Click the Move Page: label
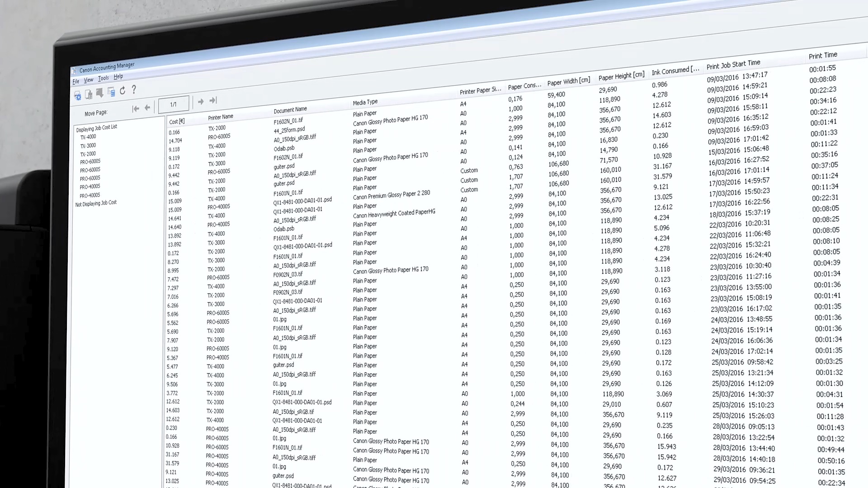Viewport: 868px width, 488px height. click(96, 113)
